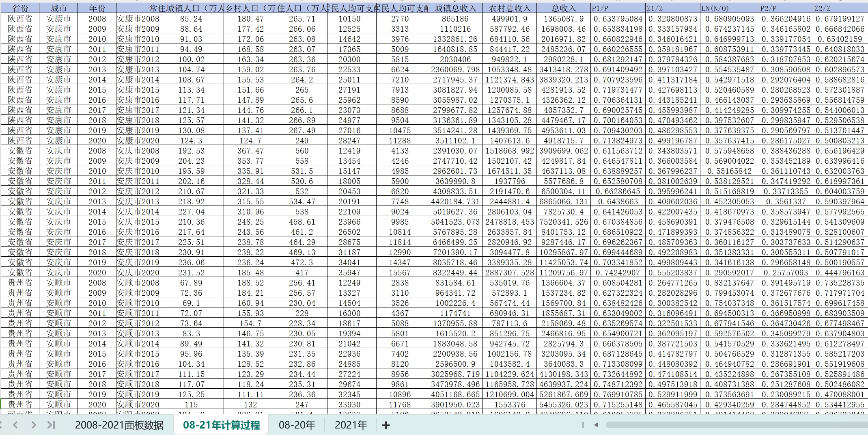Image resolution: width=868 pixels, height=435 pixels.
Task: Click the cell containing 安顺市2020
Action: click(x=138, y=405)
